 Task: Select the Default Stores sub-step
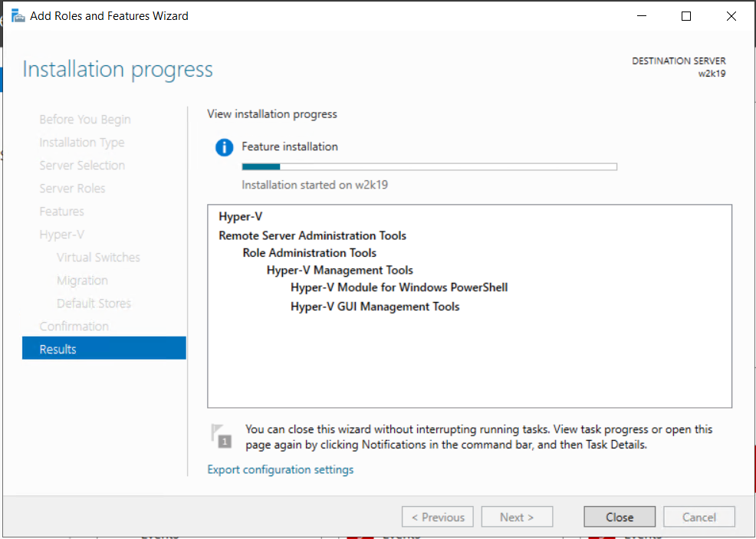pos(94,304)
